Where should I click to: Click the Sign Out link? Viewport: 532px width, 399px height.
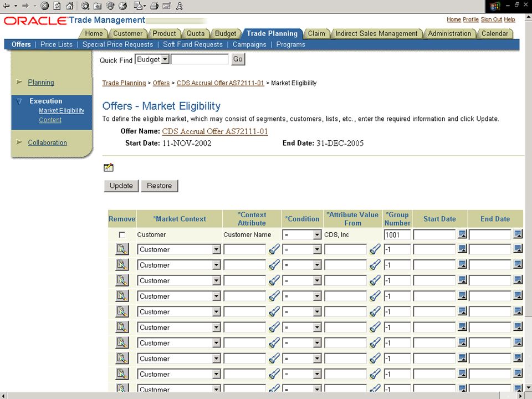pos(491,19)
